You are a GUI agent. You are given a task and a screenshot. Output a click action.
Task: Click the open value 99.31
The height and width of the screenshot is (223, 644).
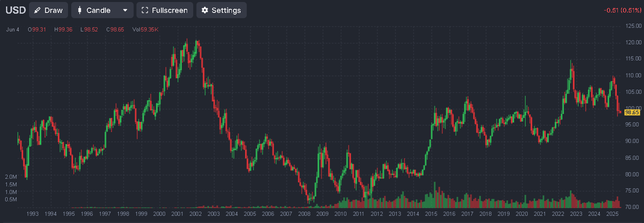(39, 29)
